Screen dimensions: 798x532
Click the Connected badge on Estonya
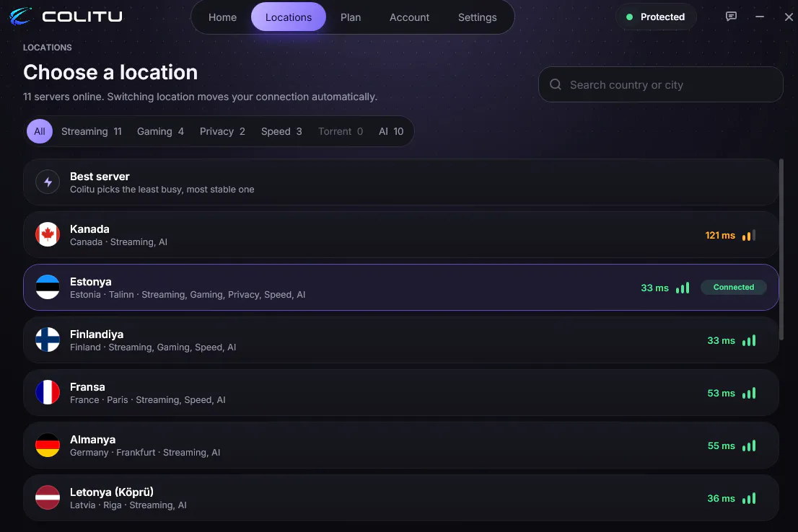(733, 288)
